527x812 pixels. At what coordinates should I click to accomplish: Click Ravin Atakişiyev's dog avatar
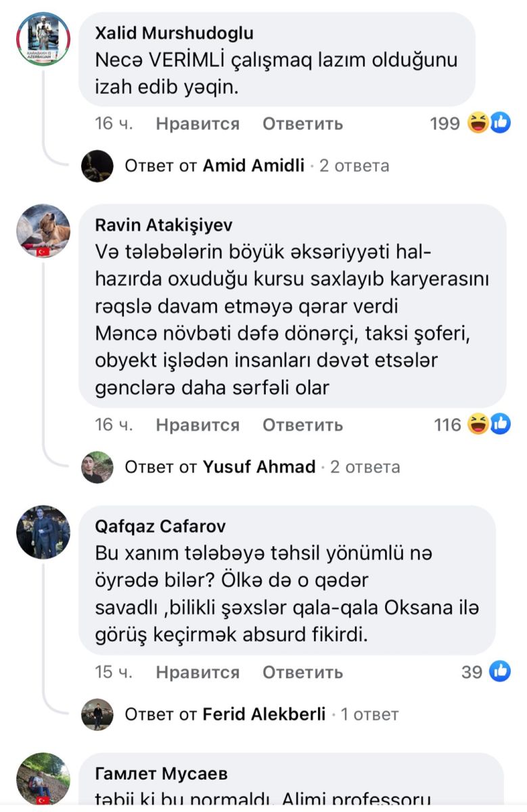pos(43,231)
